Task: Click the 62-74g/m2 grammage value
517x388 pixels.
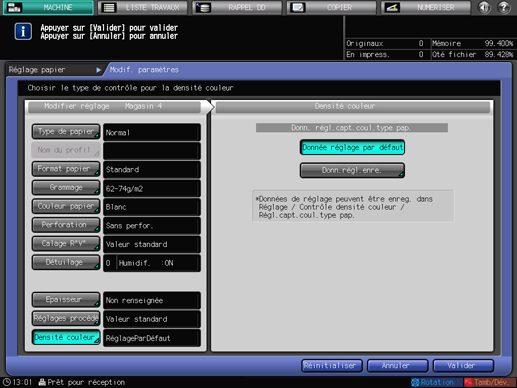Action: pos(152,188)
